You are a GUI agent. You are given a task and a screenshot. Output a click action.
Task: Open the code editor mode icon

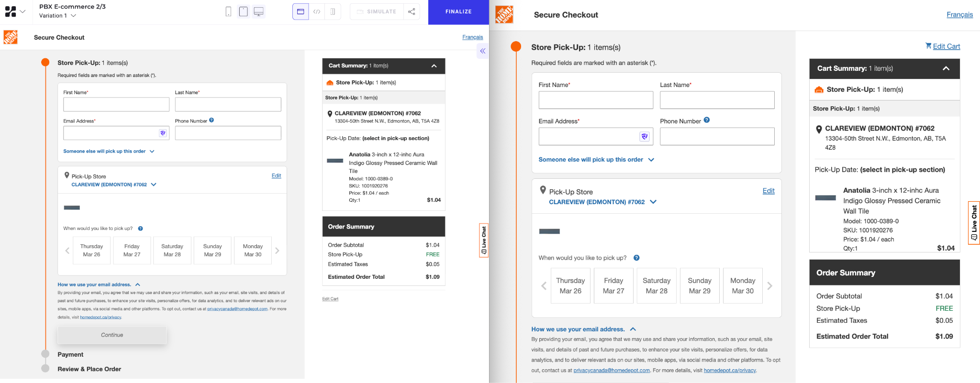pos(317,11)
